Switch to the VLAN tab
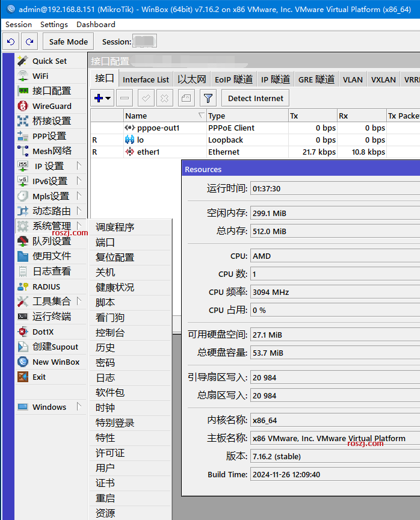 point(353,79)
